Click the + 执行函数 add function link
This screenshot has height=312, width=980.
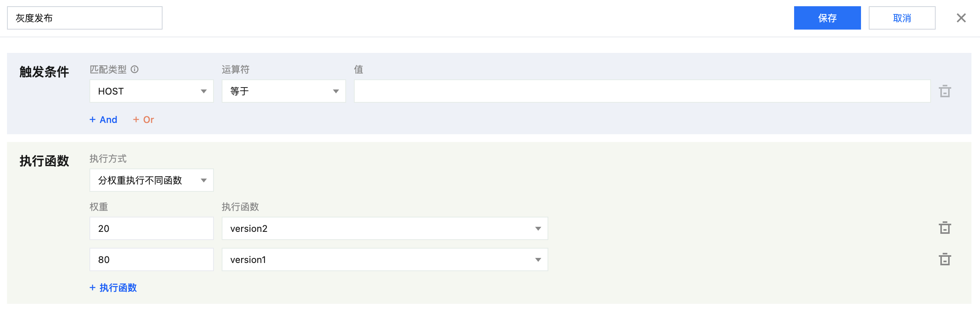[113, 288]
